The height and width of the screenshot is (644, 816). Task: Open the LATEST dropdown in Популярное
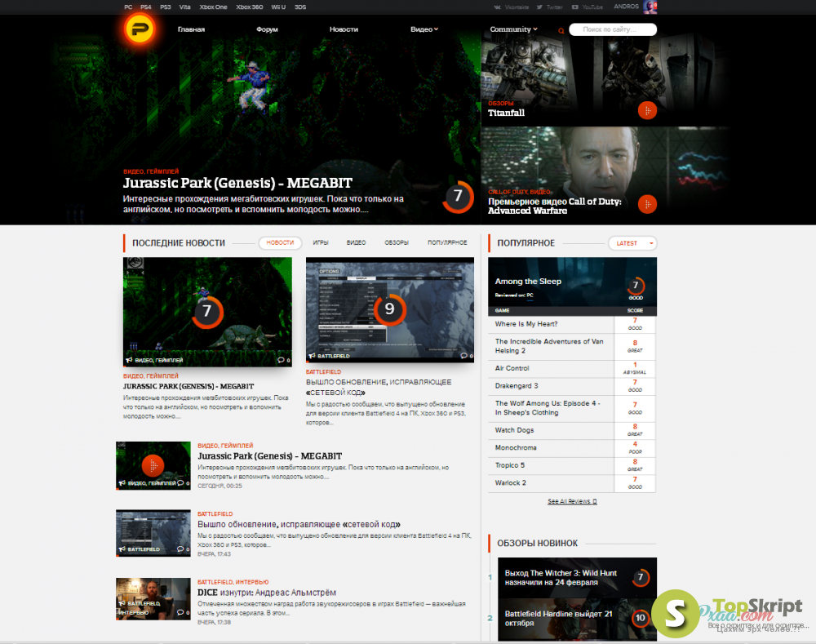(632, 243)
